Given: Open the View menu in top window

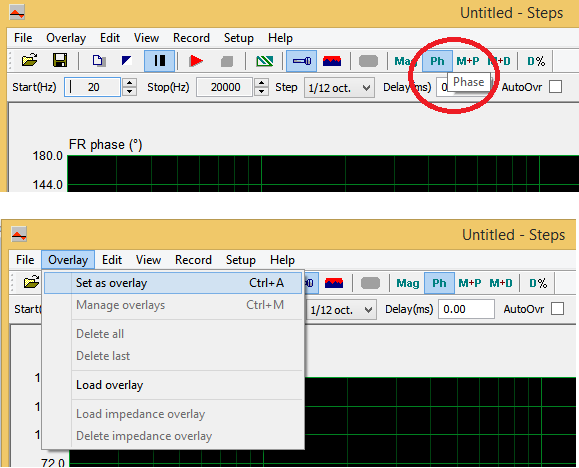Looking at the screenshot, I should coord(147,38).
